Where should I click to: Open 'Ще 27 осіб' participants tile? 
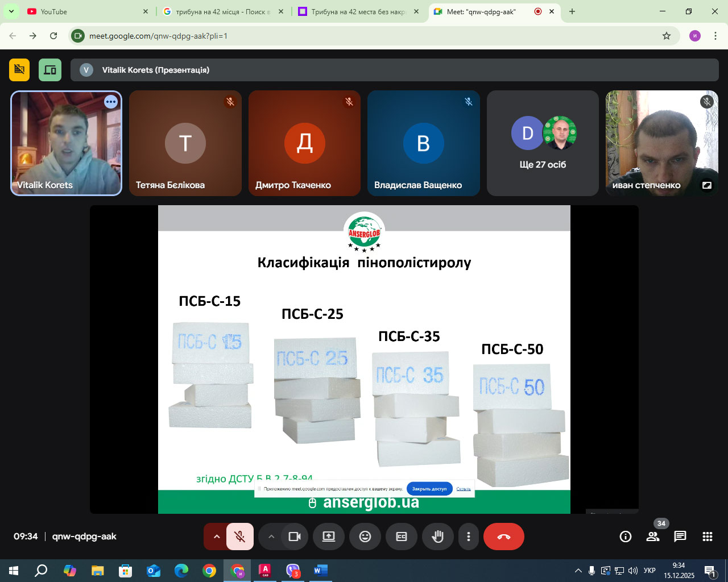(x=543, y=143)
